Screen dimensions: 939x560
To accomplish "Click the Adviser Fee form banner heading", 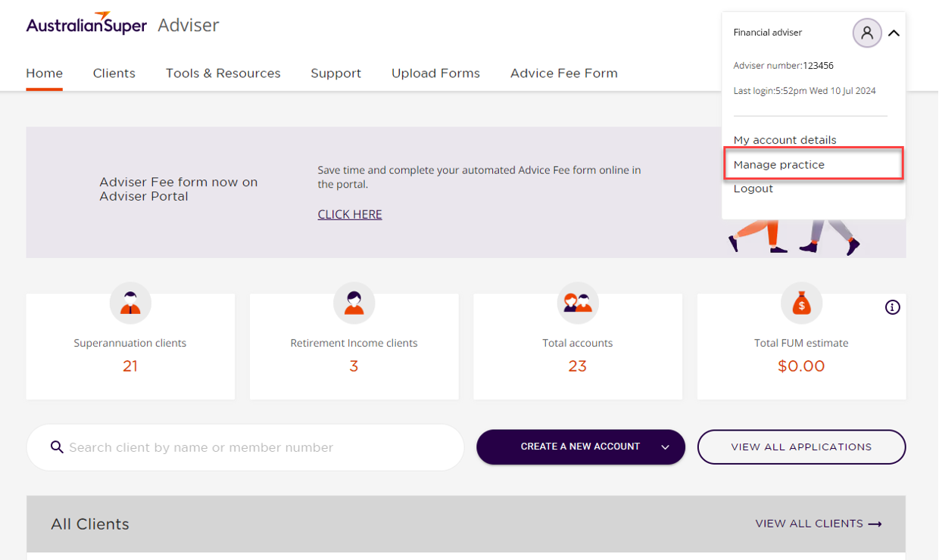I will click(179, 189).
